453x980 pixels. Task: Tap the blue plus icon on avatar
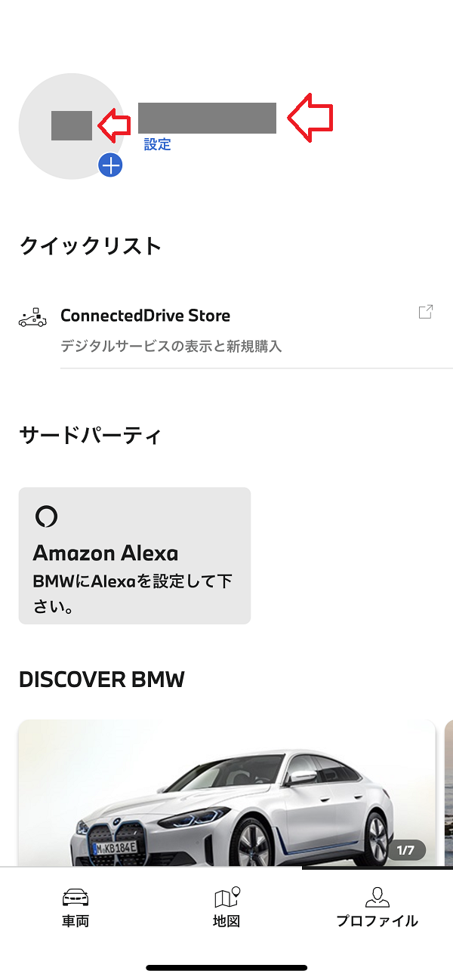pyautogui.click(x=110, y=165)
